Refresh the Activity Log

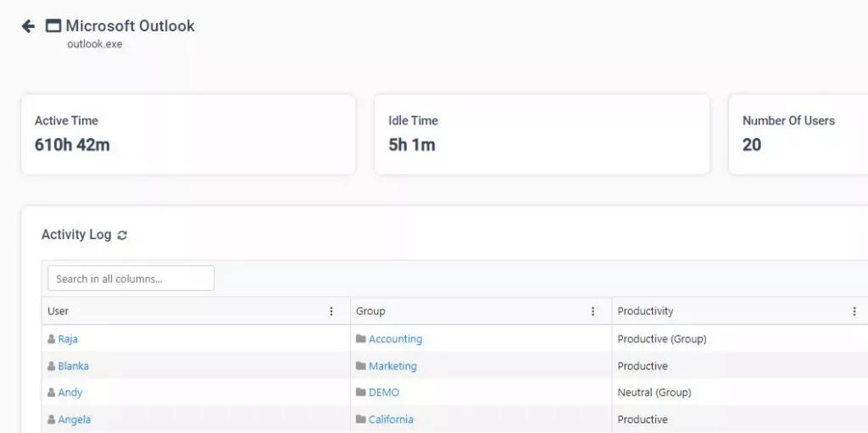122,236
